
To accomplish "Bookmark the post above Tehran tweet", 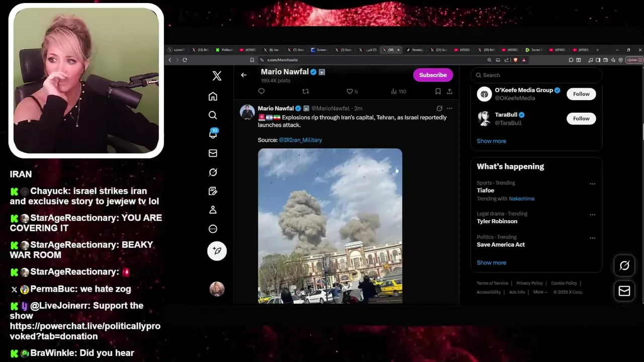I will click(438, 91).
